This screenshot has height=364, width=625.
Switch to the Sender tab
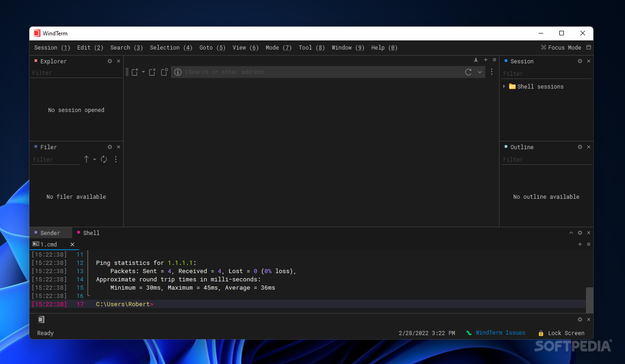pyautogui.click(x=50, y=233)
